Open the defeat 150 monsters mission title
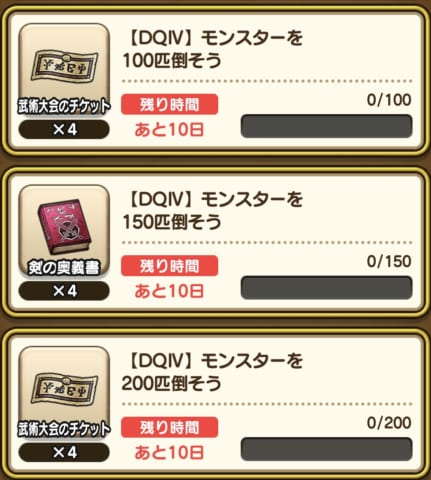 (213, 211)
